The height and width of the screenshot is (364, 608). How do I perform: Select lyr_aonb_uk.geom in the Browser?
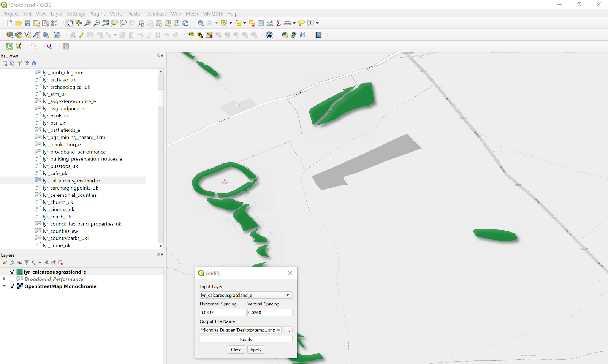pyautogui.click(x=63, y=72)
